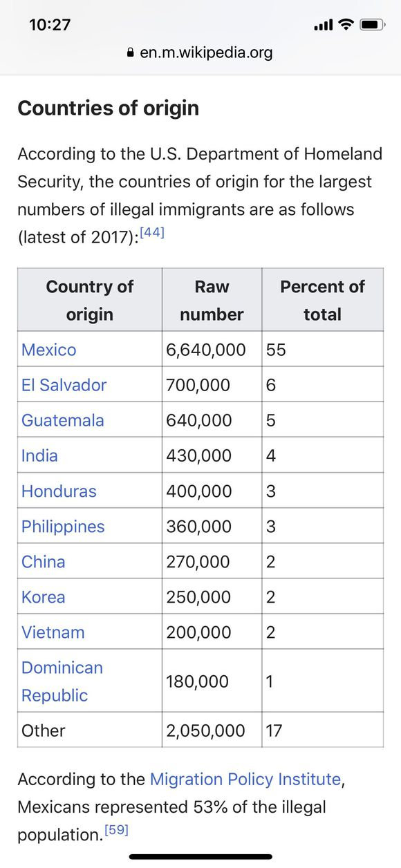The width and height of the screenshot is (401, 868).
Task: Tap the lock icon beside the URL
Action: click(130, 53)
